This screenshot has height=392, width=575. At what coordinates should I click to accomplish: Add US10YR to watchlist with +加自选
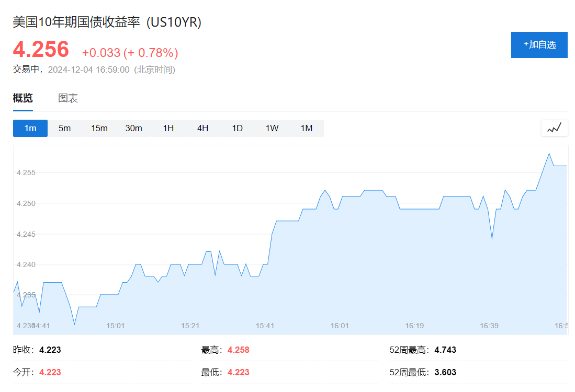[539, 45]
